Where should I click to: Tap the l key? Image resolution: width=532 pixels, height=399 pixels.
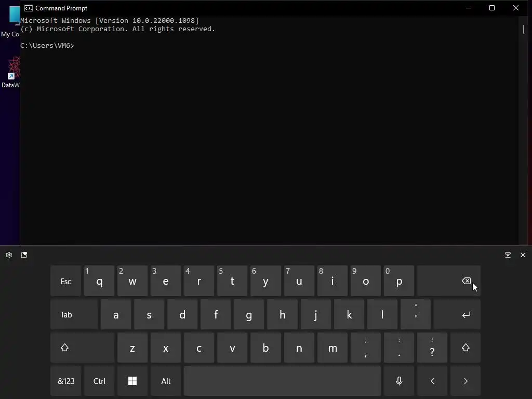pyautogui.click(x=382, y=314)
